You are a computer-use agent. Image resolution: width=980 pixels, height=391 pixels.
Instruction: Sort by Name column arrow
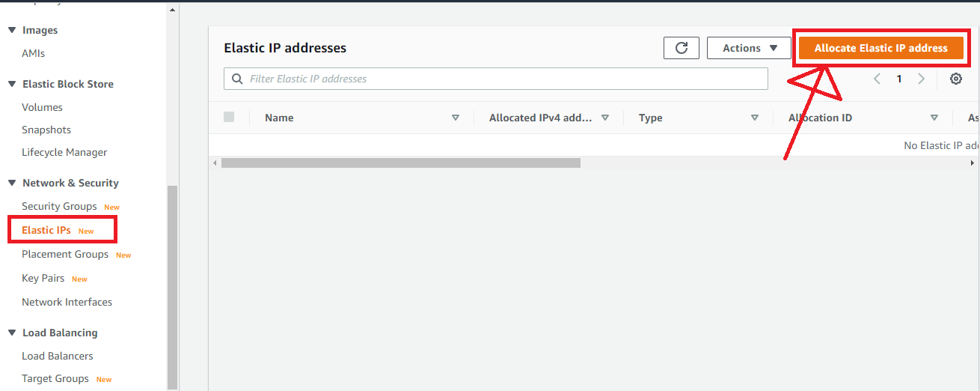point(455,118)
